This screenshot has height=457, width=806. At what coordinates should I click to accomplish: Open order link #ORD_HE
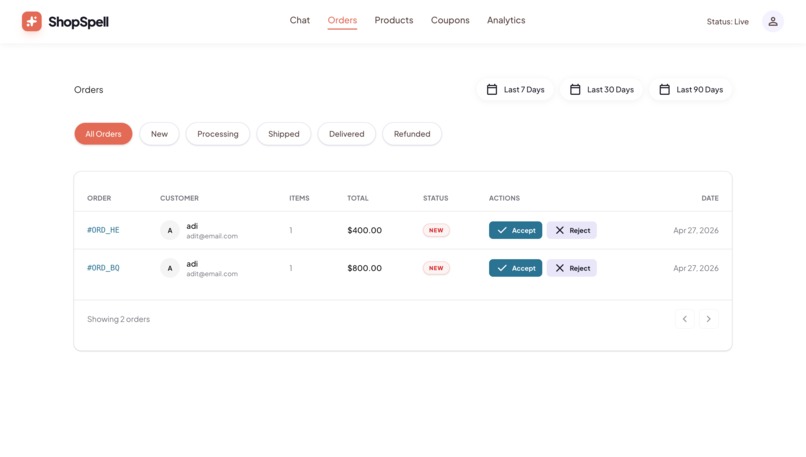point(103,230)
